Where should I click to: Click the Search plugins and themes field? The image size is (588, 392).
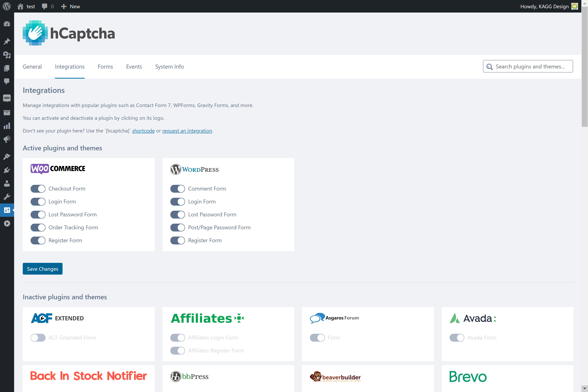click(528, 66)
